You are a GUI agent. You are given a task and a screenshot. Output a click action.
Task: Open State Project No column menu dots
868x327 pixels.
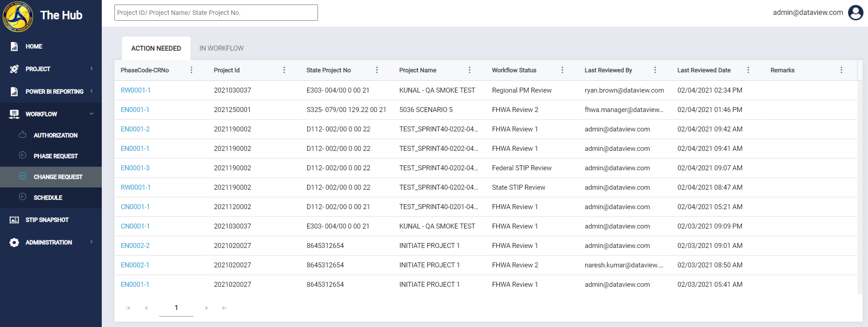tap(377, 70)
